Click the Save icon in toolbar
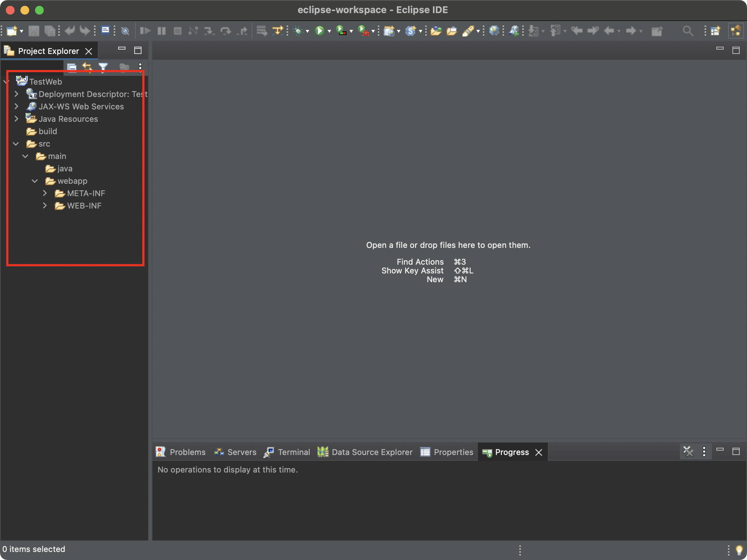 (34, 31)
